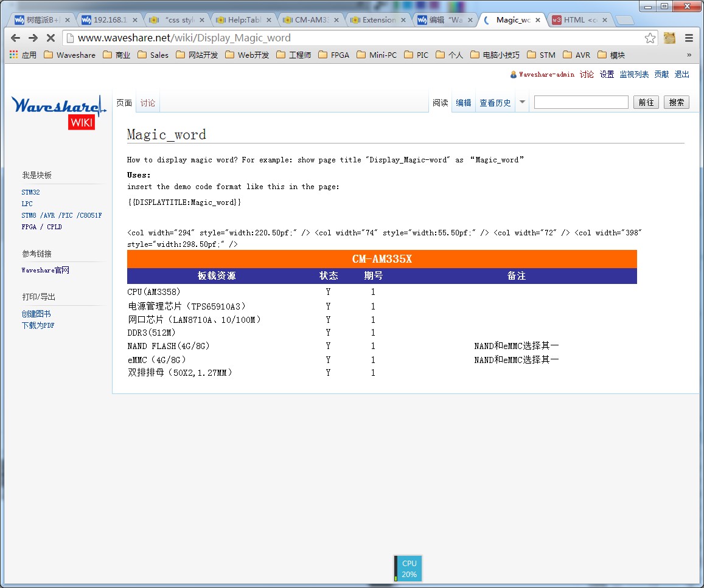Open the Web开发 bookmarks folder
This screenshot has width=704, height=588.
coord(248,55)
